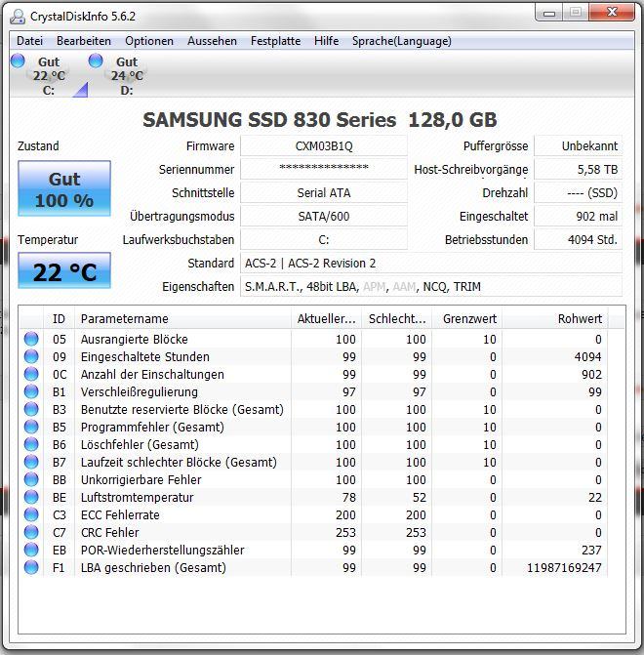Click status orb of Laufzeit schlechter Blöcke row

31,462
